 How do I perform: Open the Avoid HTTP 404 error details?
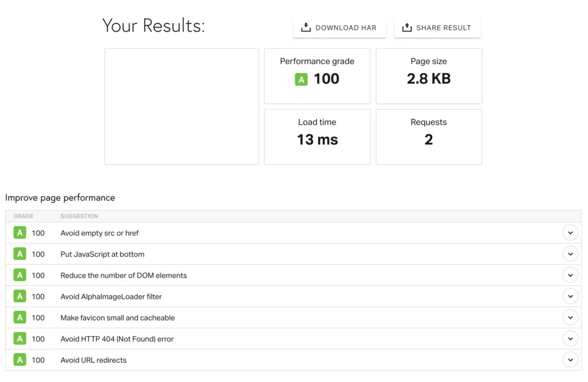[570, 338]
